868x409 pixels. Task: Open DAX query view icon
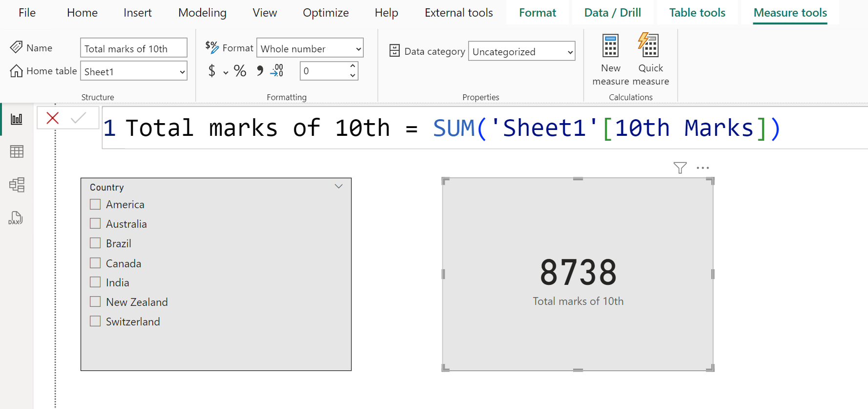click(16, 218)
